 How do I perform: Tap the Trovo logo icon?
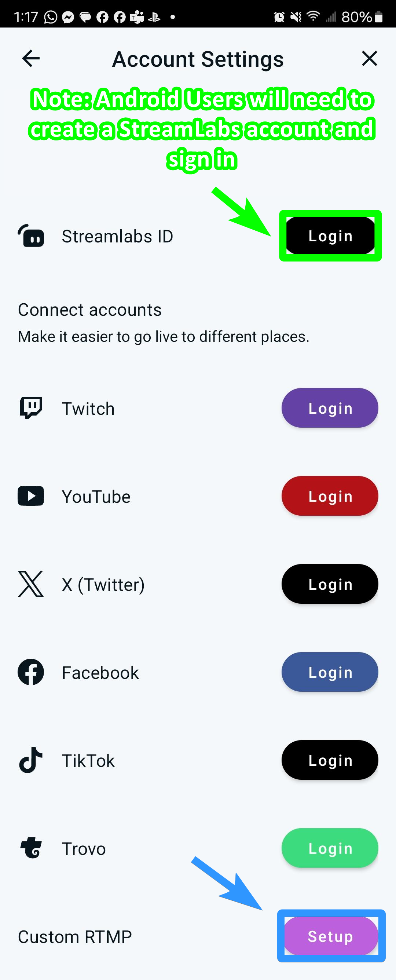pyautogui.click(x=31, y=848)
